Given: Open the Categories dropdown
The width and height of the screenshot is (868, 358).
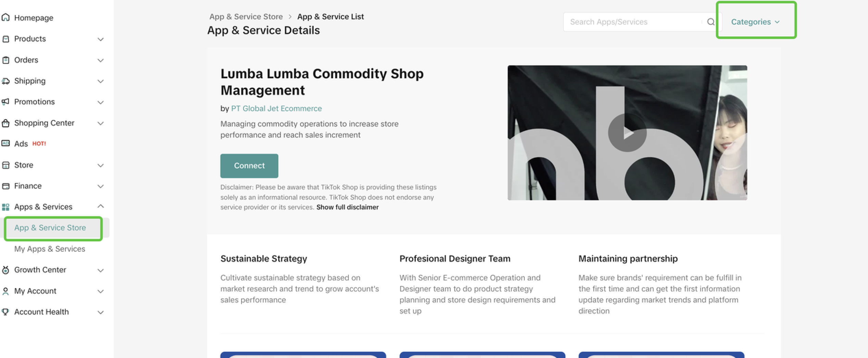Looking at the screenshot, I should pos(755,22).
